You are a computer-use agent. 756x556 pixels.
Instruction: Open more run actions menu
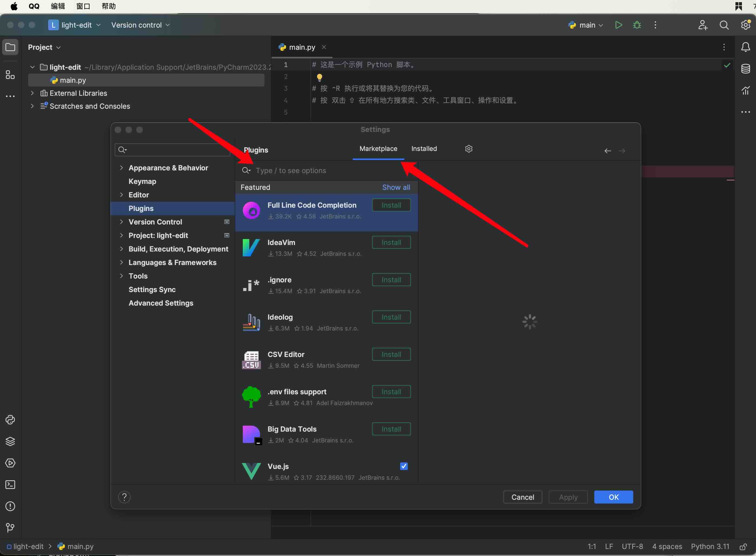point(655,25)
